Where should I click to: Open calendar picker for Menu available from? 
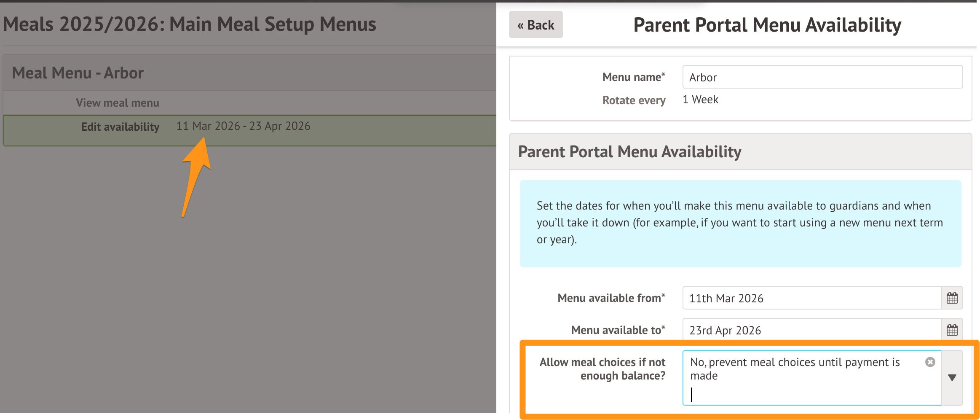coord(952,298)
